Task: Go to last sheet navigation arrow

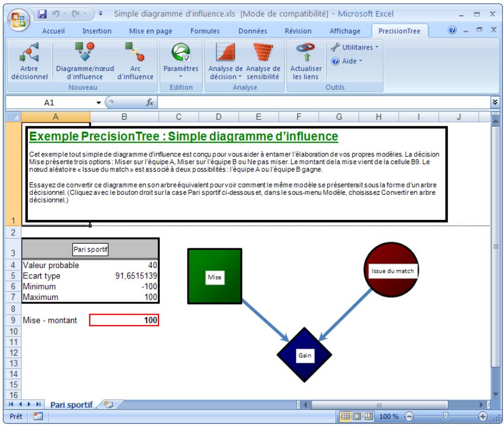Action: pos(38,404)
